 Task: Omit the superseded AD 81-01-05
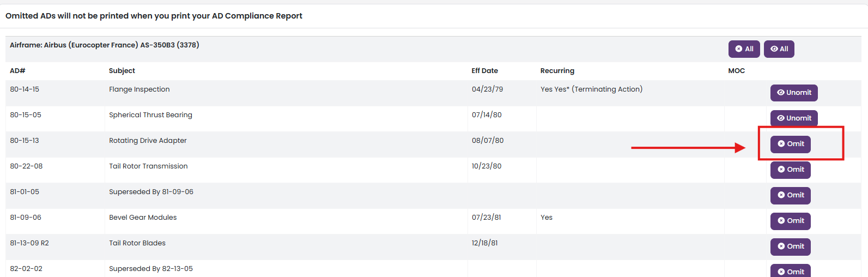click(x=791, y=195)
